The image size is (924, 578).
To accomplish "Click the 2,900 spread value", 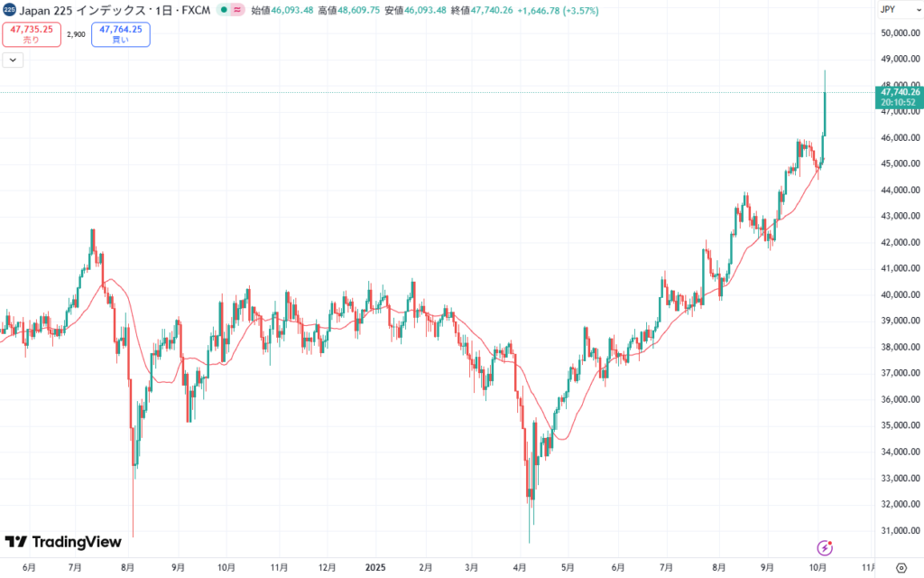I will 76,33.
